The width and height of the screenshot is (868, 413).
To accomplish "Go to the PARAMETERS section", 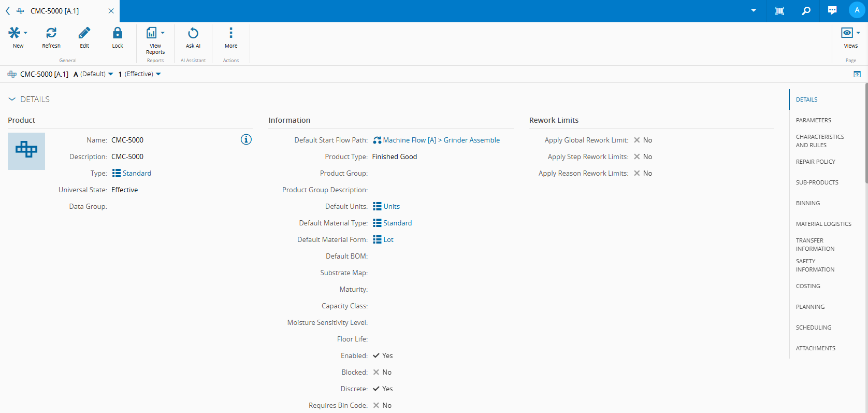I will (813, 120).
